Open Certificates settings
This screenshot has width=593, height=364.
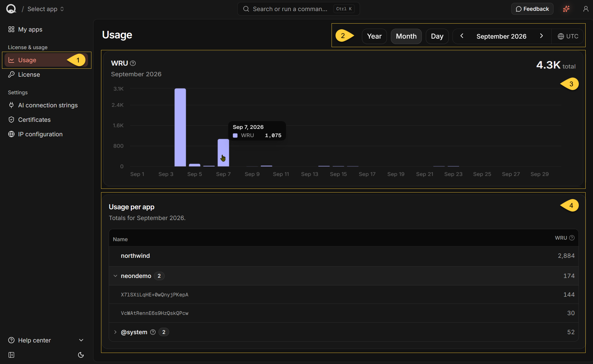coord(34,120)
